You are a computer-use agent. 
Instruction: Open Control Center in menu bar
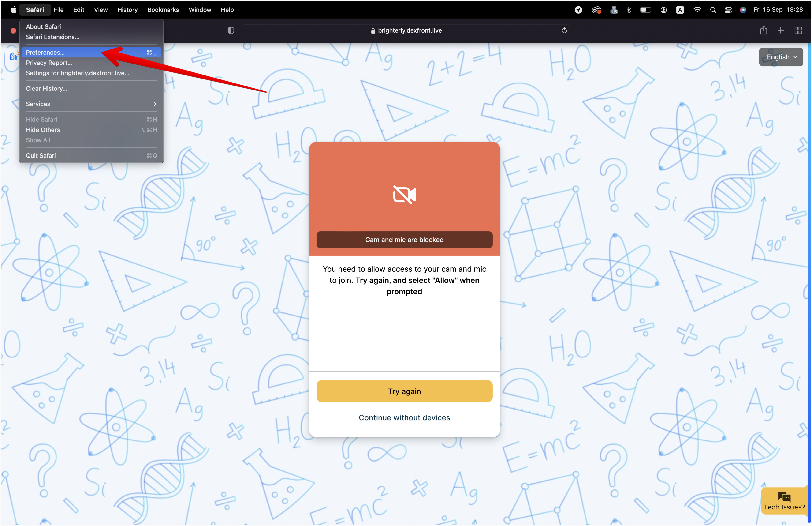(728, 10)
